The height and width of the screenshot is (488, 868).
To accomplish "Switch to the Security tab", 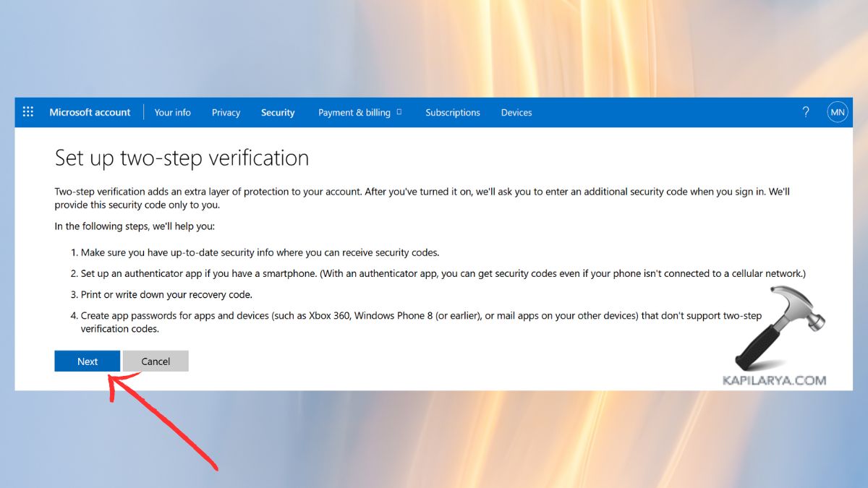I will coord(278,112).
